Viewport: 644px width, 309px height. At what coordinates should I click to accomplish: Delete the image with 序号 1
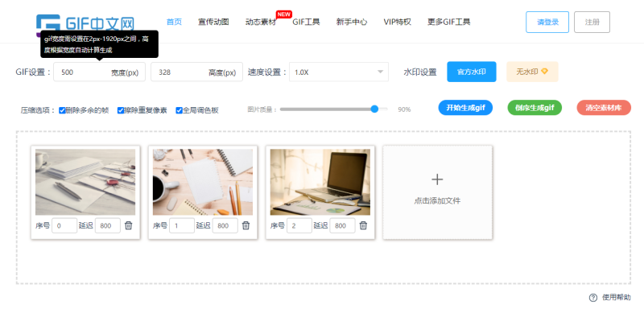(246, 225)
